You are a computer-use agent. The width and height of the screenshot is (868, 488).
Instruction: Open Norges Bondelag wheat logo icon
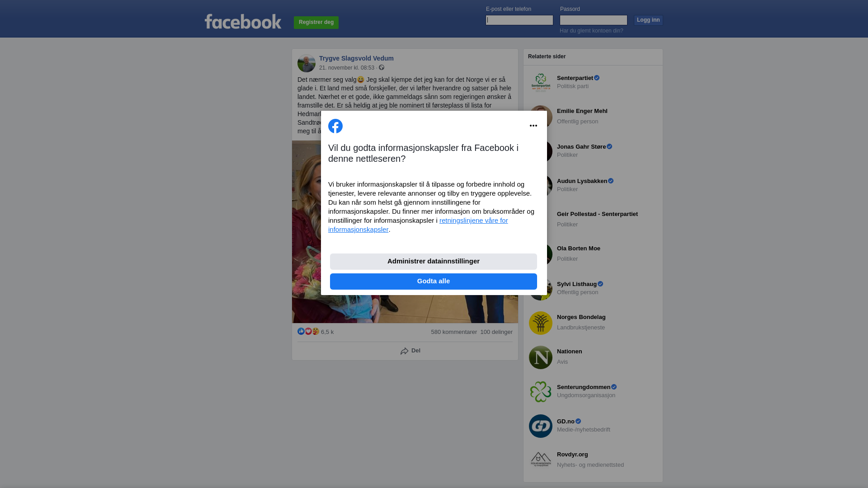(x=541, y=323)
